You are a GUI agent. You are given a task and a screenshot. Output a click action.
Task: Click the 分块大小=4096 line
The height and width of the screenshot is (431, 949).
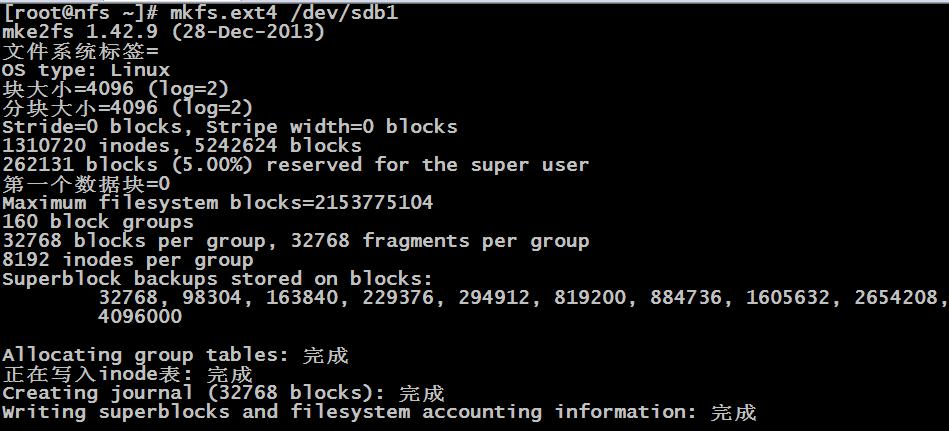tap(128, 108)
